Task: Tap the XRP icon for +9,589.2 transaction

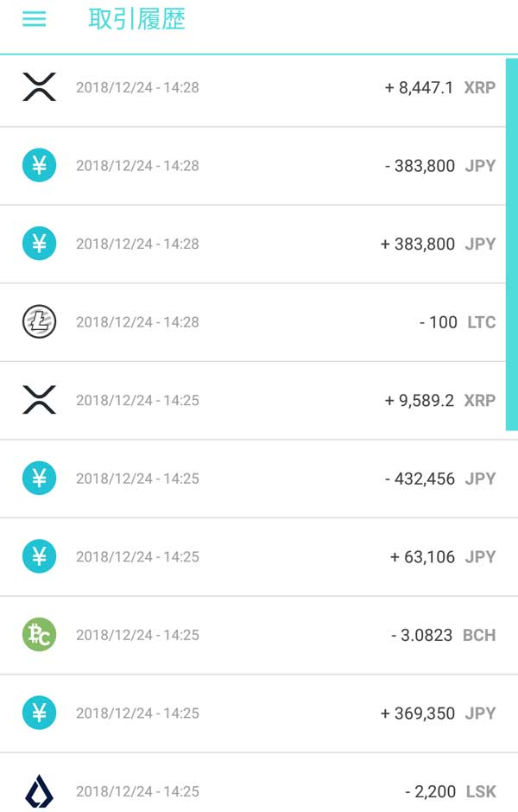Action: [39, 400]
